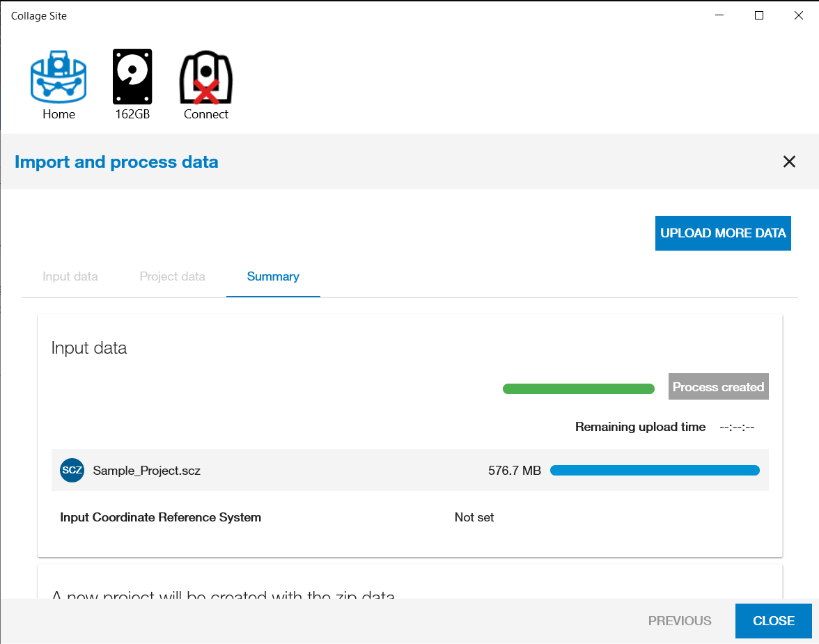819x644 pixels.
Task: Click the Connect scanner icon
Action: [x=206, y=78]
